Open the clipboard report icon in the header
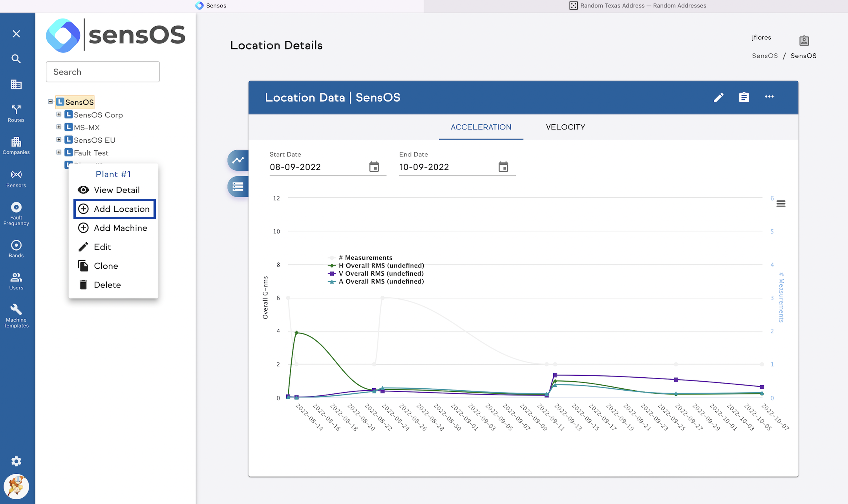Image resolution: width=848 pixels, height=504 pixels. pos(744,97)
